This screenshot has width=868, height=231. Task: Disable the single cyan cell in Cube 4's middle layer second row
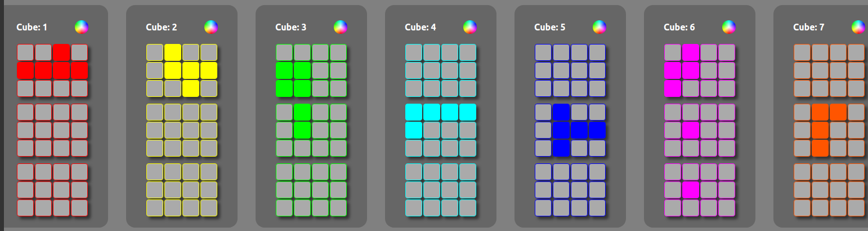click(414, 130)
